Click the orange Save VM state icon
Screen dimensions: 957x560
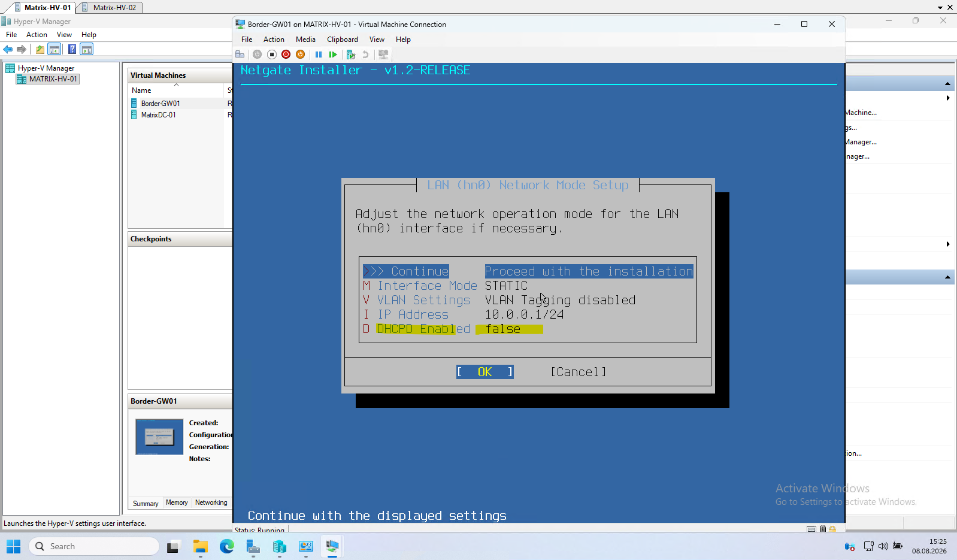(300, 55)
